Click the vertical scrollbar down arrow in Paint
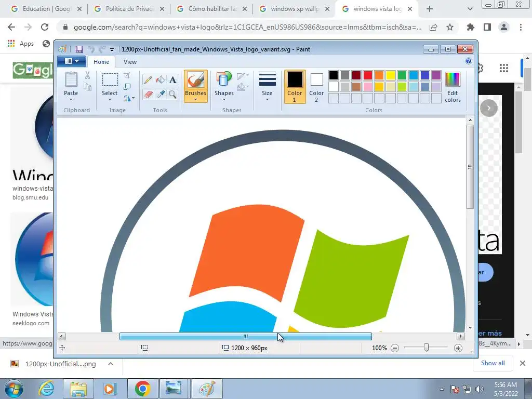 (x=470, y=328)
